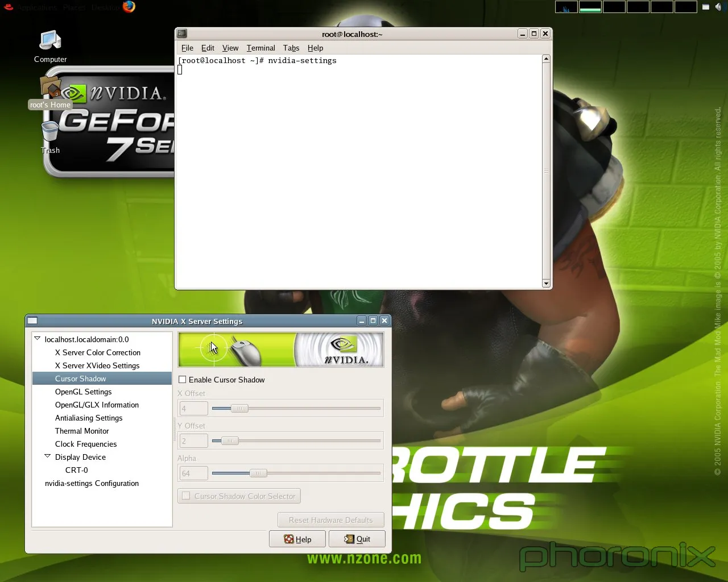Select OpenGL Settings in the tree
The height and width of the screenshot is (582, 728).
[x=84, y=392]
